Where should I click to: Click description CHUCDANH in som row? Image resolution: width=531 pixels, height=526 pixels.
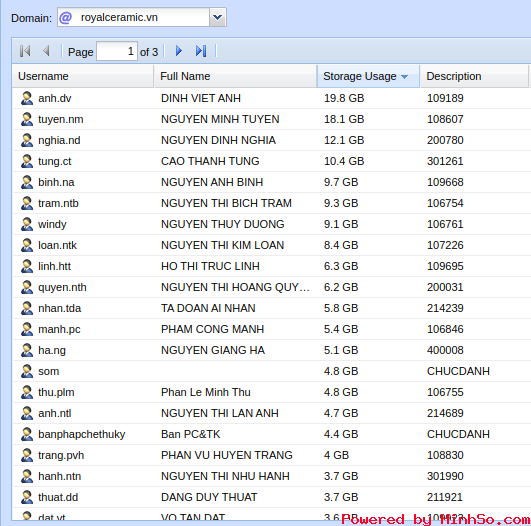coord(458,371)
